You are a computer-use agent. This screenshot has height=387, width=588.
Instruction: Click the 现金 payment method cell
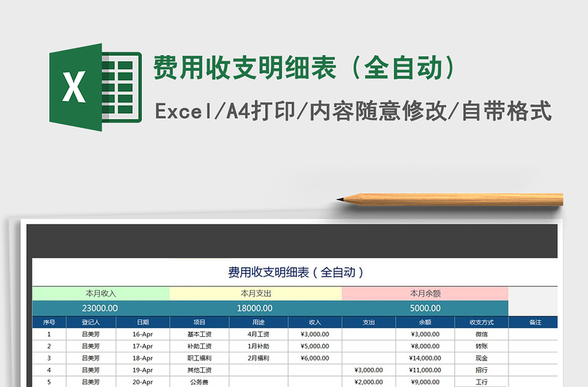pos(481,358)
